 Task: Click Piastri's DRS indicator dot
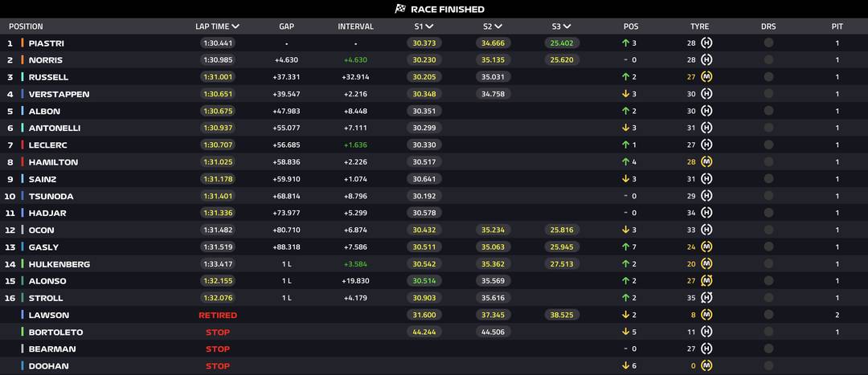pos(768,43)
